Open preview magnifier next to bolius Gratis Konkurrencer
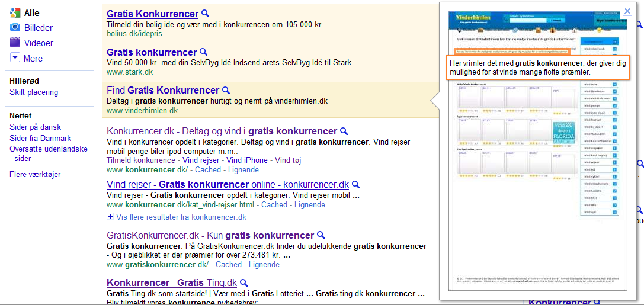This screenshot has width=644, height=305. point(206,14)
